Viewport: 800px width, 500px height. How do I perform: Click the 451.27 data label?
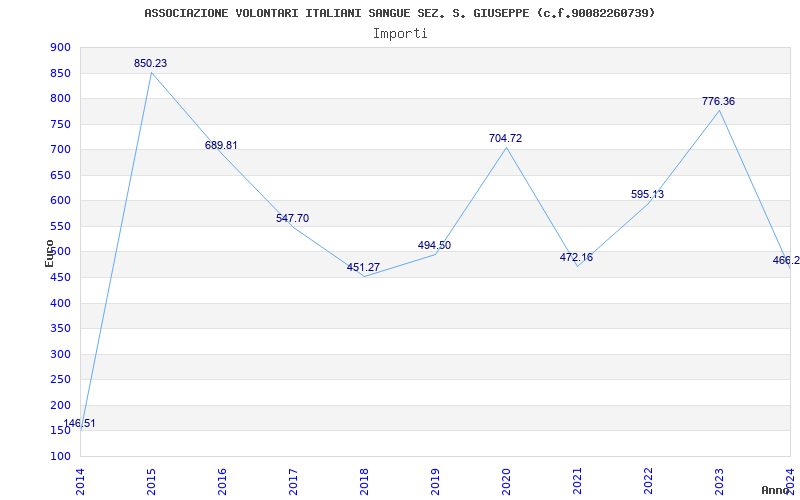pyautogui.click(x=363, y=267)
